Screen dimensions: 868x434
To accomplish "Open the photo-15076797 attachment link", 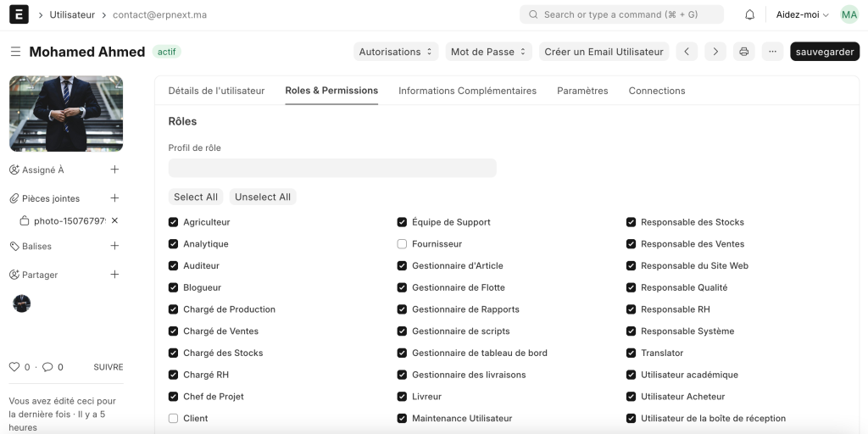I will pos(70,221).
